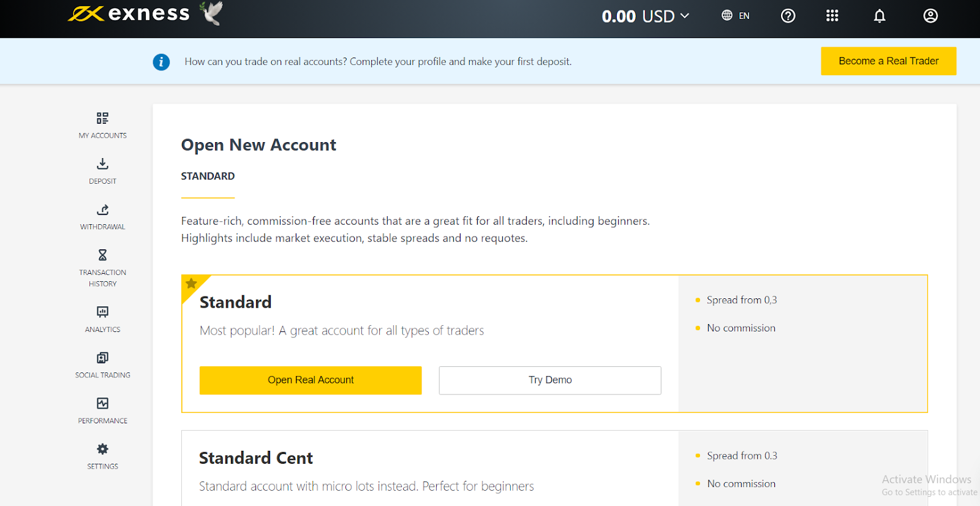Click Try Demo button
The width and height of the screenshot is (980, 506).
click(x=549, y=380)
